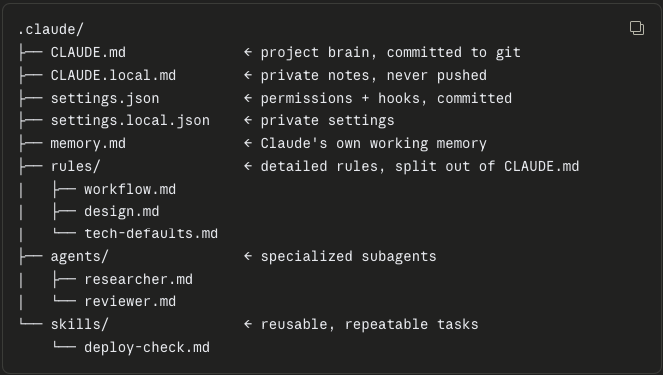Click the skills/ folder name

79,324
